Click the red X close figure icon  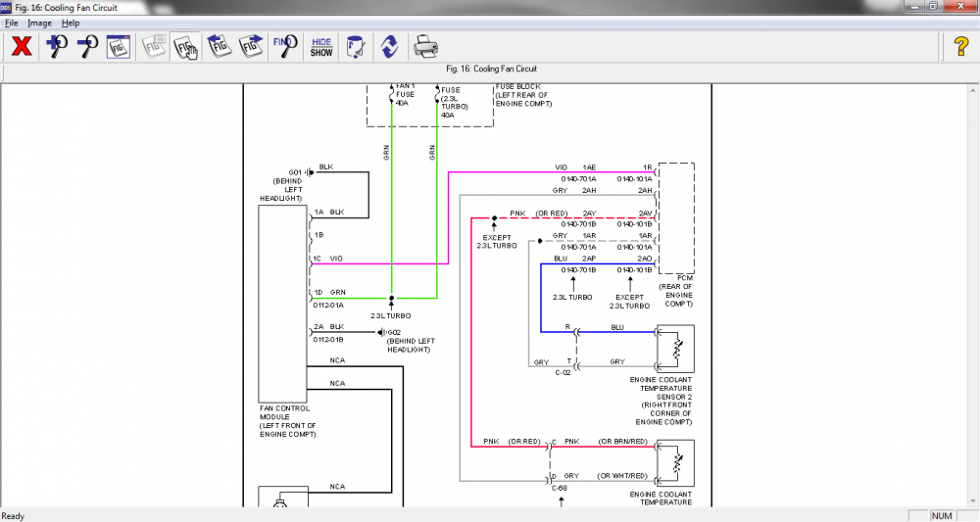[22, 47]
